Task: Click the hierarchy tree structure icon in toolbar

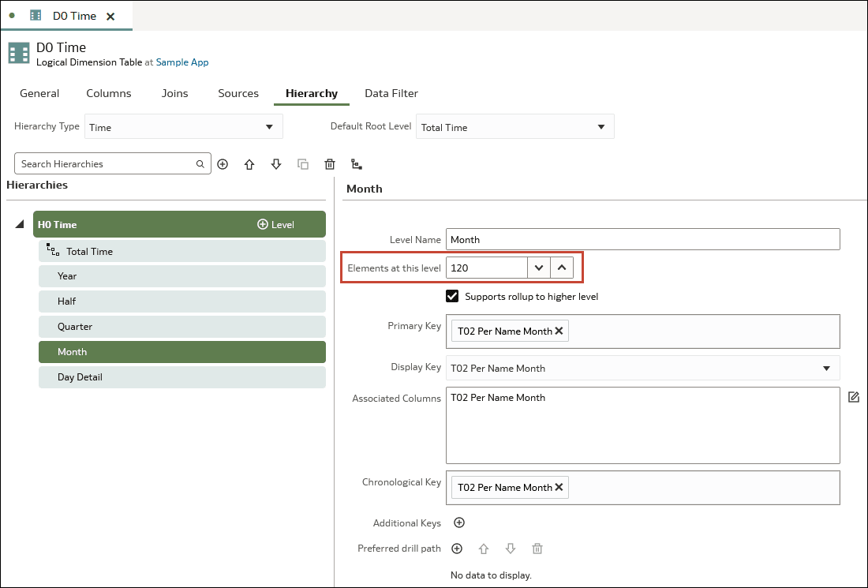Action: (357, 164)
